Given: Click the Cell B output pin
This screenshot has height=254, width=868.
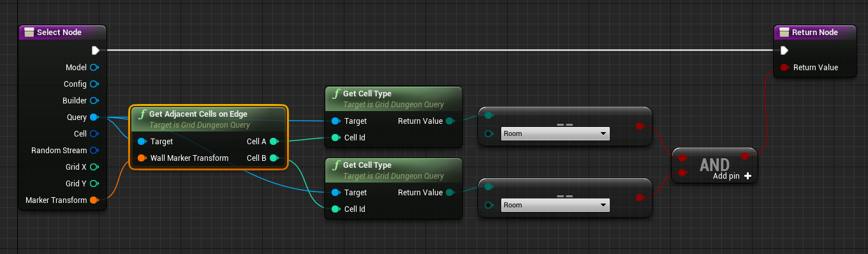Looking at the screenshot, I should tap(274, 158).
